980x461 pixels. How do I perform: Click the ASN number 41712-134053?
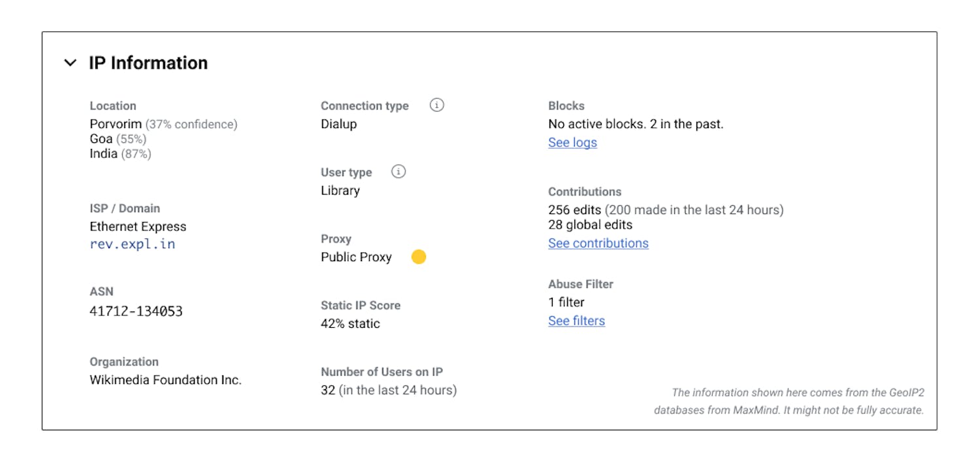pos(136,311)
